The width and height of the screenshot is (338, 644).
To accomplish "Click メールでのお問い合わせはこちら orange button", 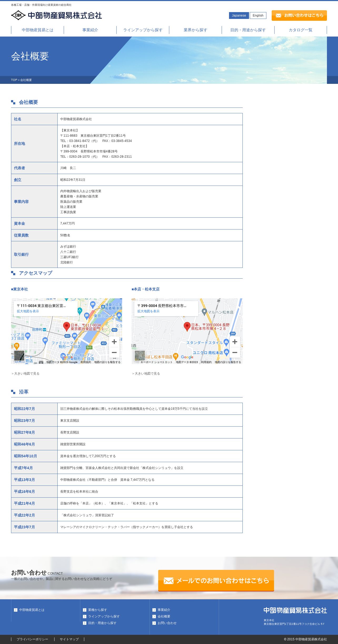I will pos(216,581).
